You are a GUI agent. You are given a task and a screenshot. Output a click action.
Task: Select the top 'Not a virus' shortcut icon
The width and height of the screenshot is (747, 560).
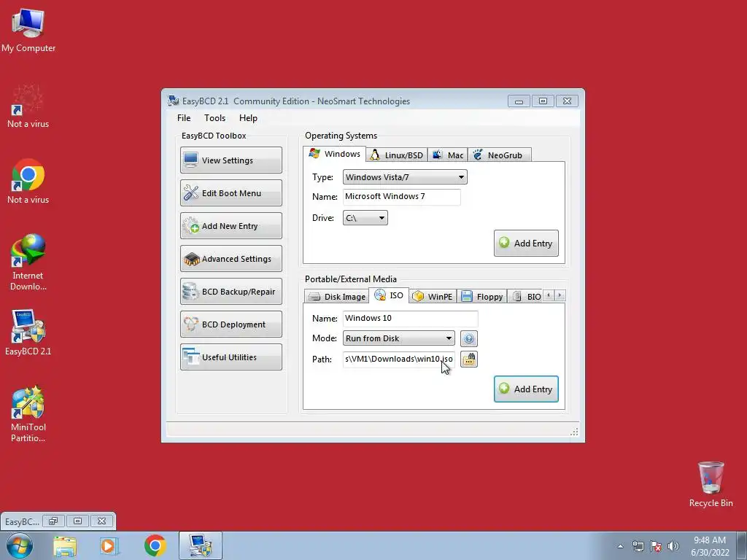tap(28, 106)
